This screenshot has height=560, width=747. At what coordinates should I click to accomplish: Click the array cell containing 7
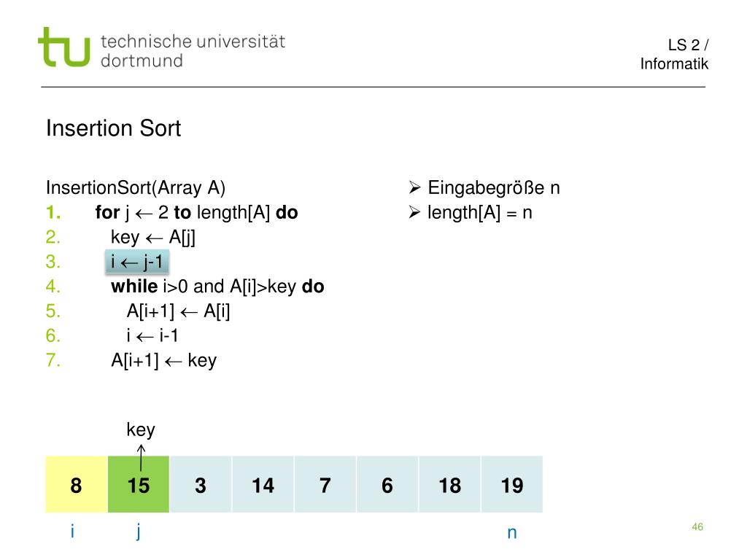(325, 484)
